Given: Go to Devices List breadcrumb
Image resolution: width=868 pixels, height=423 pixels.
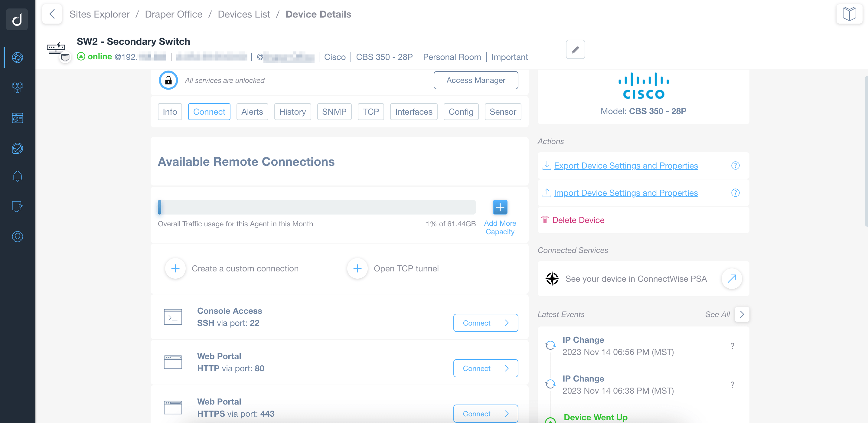Looking at the screenshot, I should [244, 14].
